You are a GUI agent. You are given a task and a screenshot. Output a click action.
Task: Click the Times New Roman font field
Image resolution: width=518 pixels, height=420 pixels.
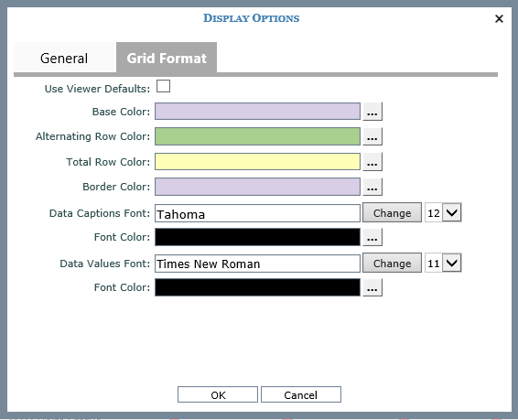[257, 264]
